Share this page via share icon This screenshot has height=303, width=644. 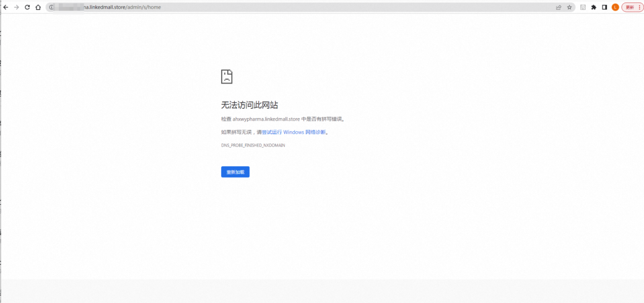[x=559, y=7]
